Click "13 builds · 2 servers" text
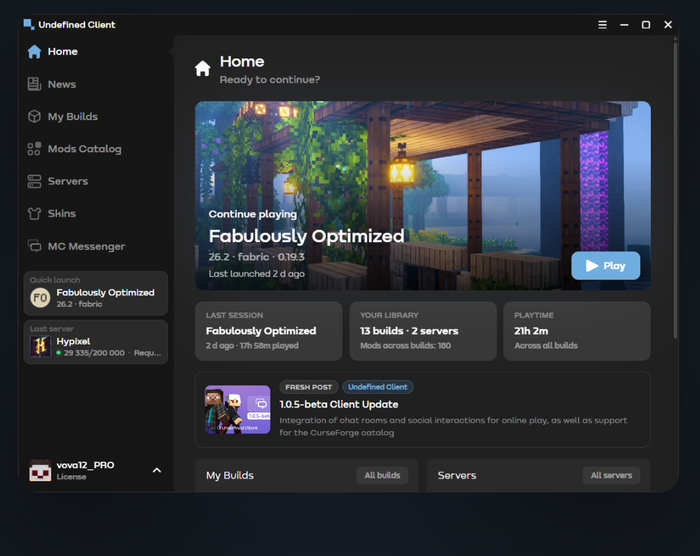700x556 pixels. click(x=409, y=331)
